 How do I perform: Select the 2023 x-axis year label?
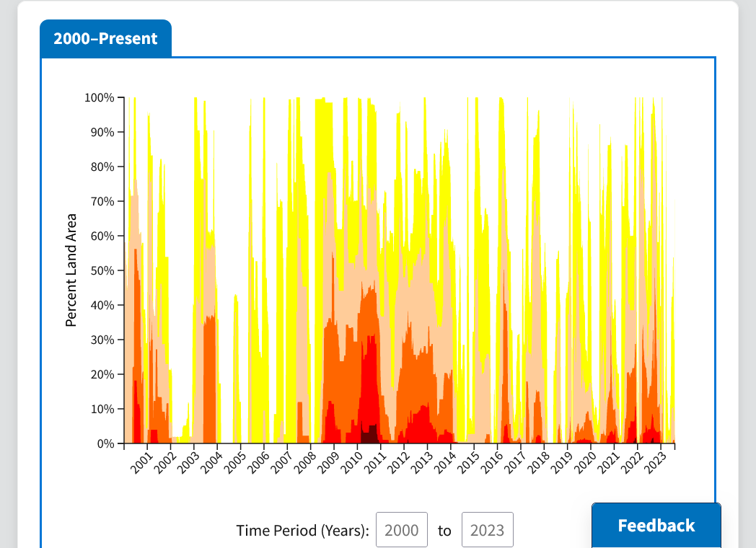point(655,463)
